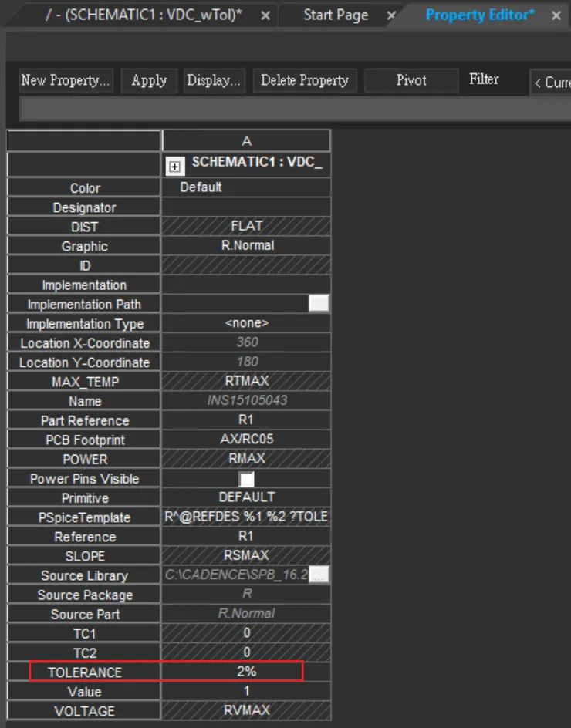Select the Designator row header
Viewport: 571px width, 728px height.
click(84, 207)
